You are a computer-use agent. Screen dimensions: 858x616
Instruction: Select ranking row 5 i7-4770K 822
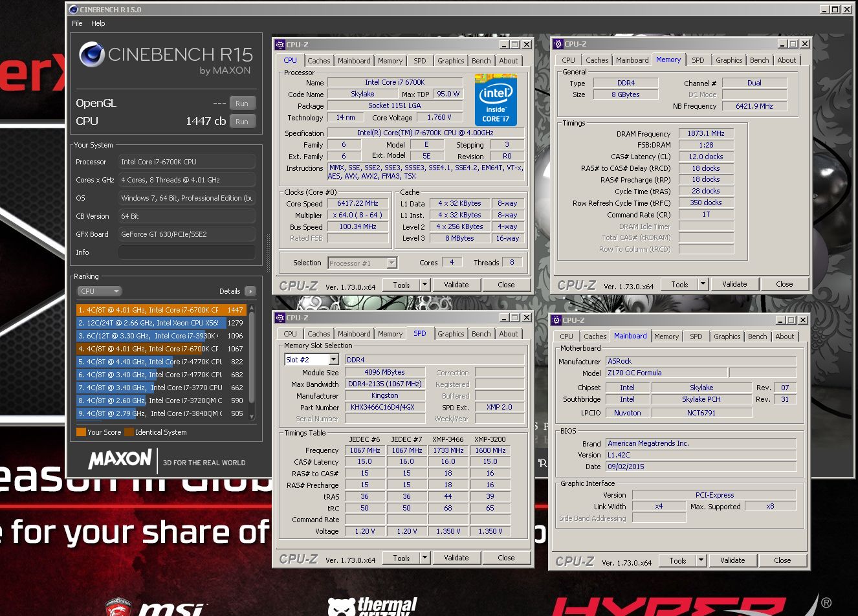pyautogui.click(x=160, y=362)
